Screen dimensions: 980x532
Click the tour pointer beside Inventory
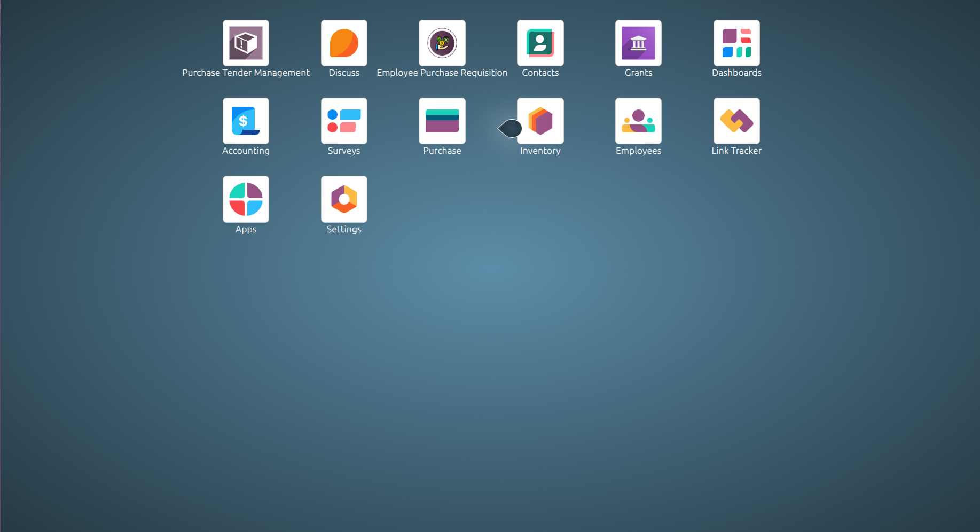[510, 128]
